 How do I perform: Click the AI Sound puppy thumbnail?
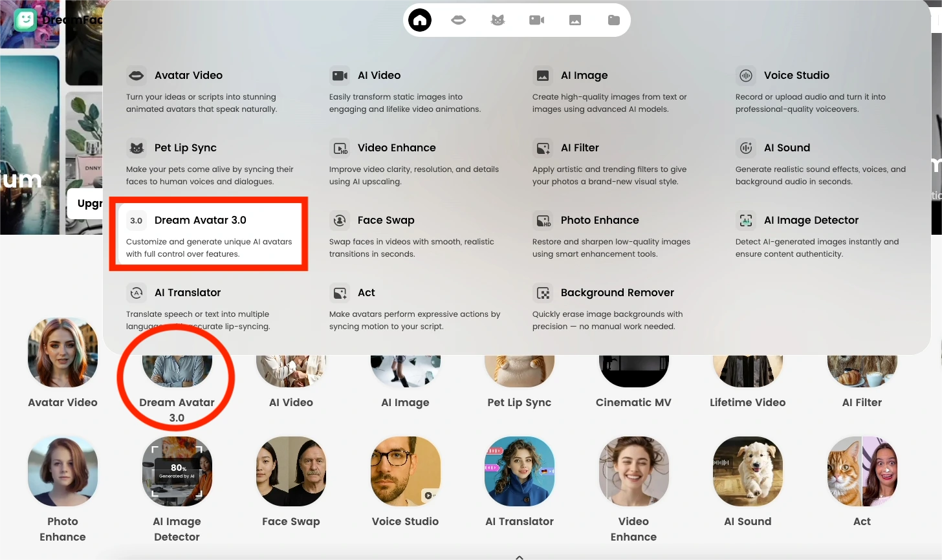pos(747,471)
